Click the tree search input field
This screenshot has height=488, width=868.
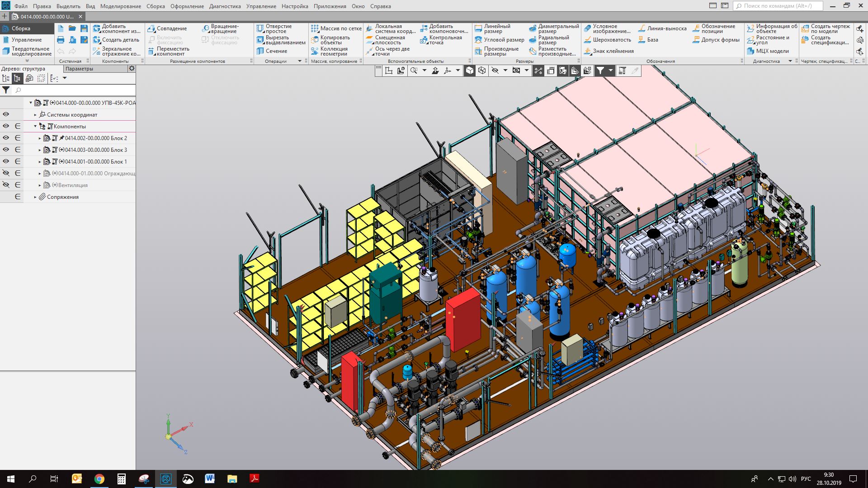click(x=72, y=90)
